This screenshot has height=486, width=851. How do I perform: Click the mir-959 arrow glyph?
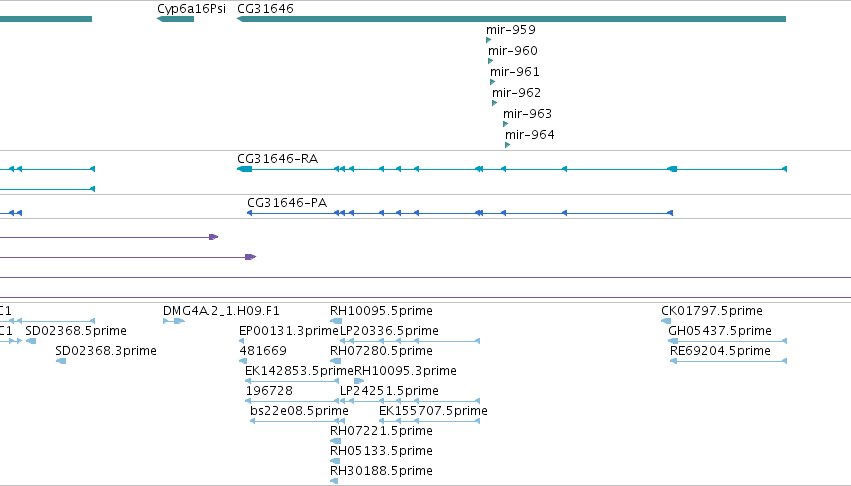(x=488, y=40)
